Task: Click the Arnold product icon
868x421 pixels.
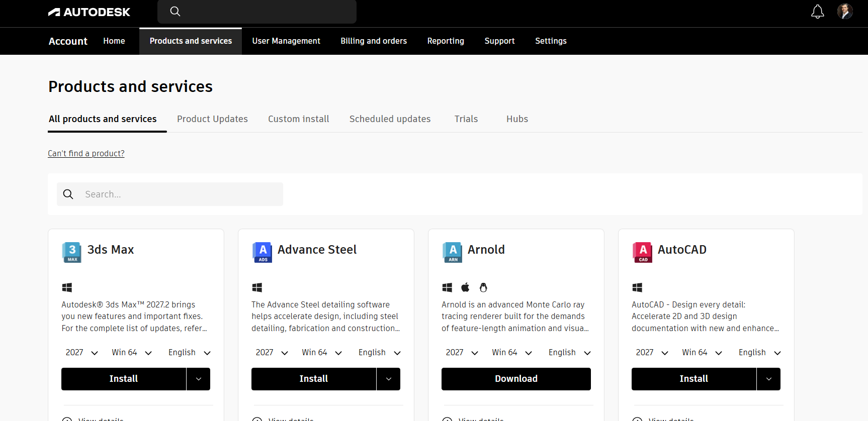Action: [452, 252]
